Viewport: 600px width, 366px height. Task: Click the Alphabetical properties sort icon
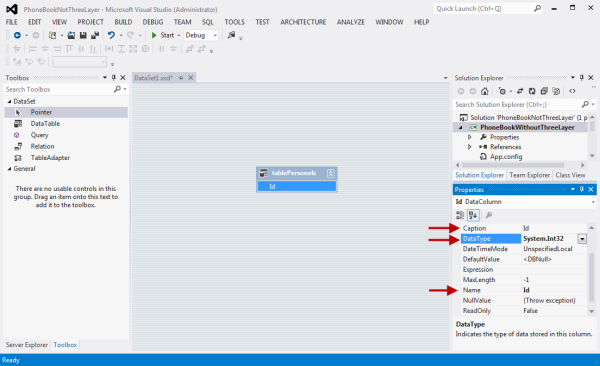(x=473, y=215)
